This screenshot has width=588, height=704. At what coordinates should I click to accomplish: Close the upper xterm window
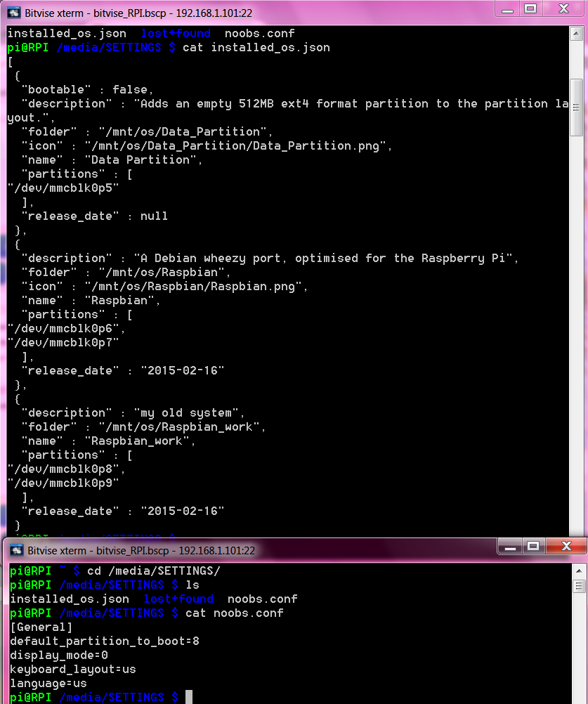coord(563,8)
